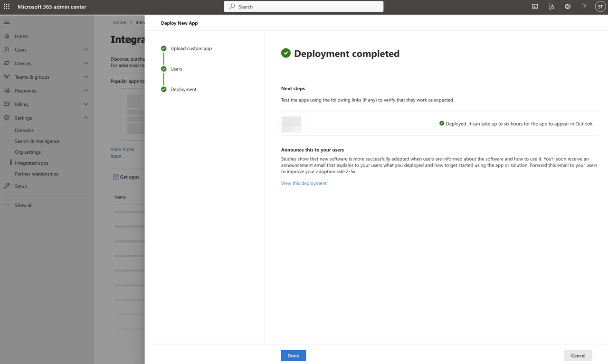Click the header document download icon

click(551, 7)
